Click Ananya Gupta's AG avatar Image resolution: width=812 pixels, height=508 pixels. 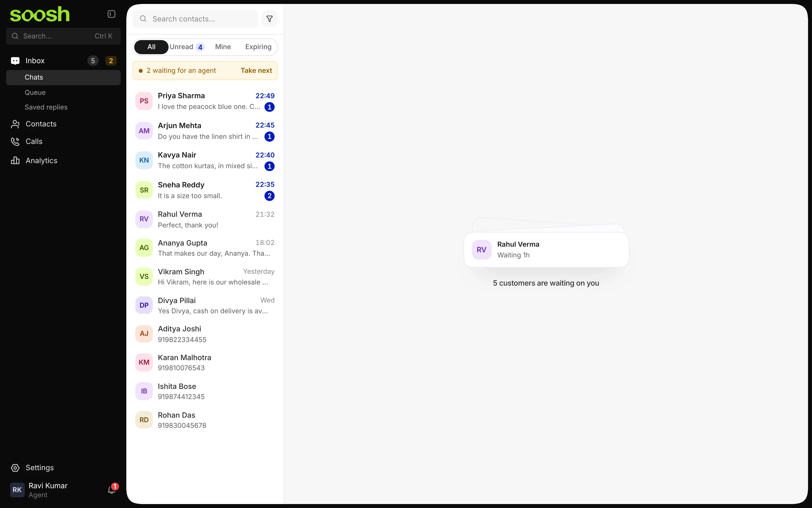click(144, 248)
